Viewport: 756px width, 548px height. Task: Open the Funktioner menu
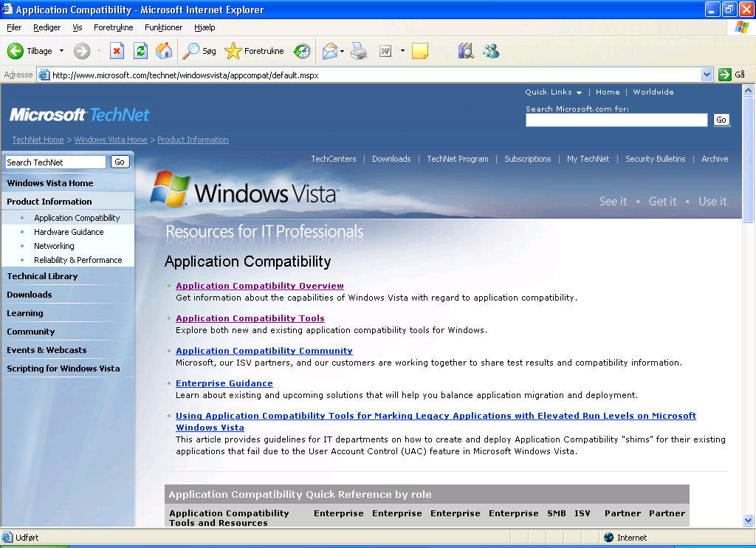click(163, 27)
